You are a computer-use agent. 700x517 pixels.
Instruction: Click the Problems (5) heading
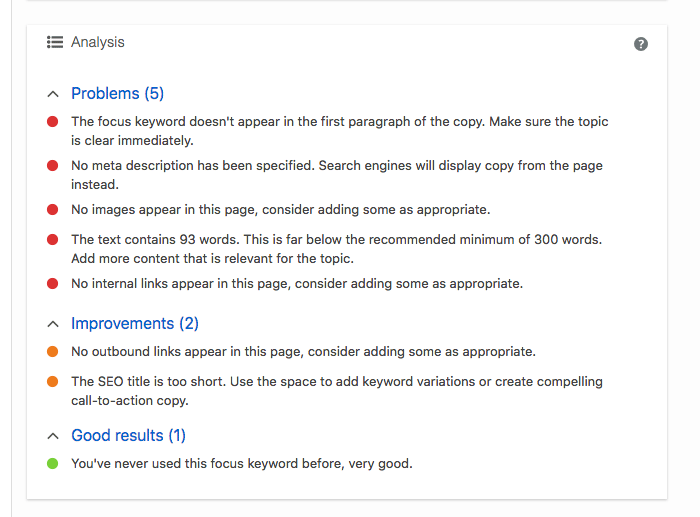[x=117, y=94]
